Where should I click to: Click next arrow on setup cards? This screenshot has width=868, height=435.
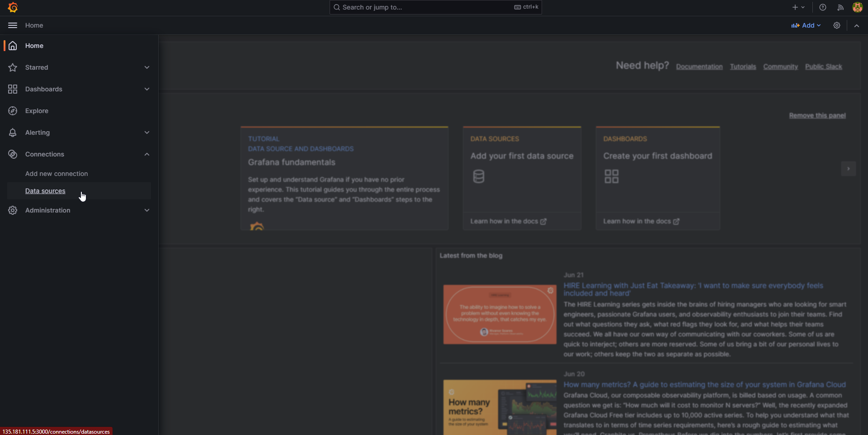coord(848,169)
